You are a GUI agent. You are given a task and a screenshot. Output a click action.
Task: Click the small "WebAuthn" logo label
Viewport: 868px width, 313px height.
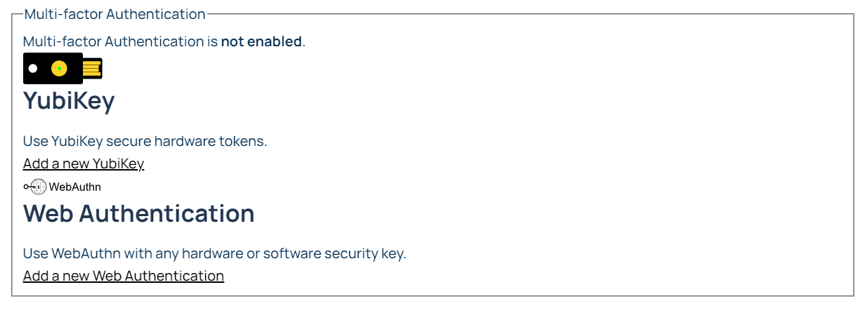pos(75,187)
